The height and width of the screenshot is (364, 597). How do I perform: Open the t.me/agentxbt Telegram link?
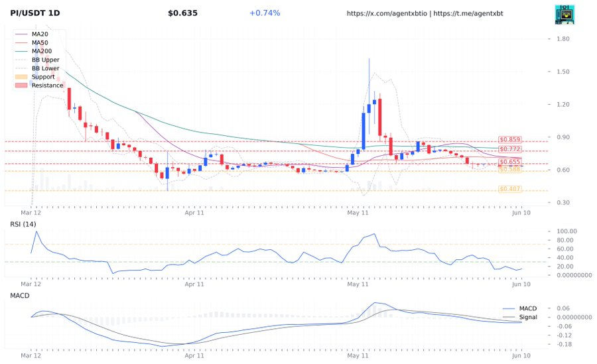click(468, 13)
